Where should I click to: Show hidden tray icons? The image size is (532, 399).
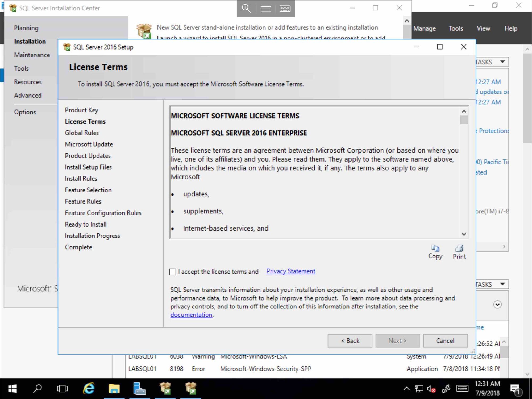[x=406, y=389]
